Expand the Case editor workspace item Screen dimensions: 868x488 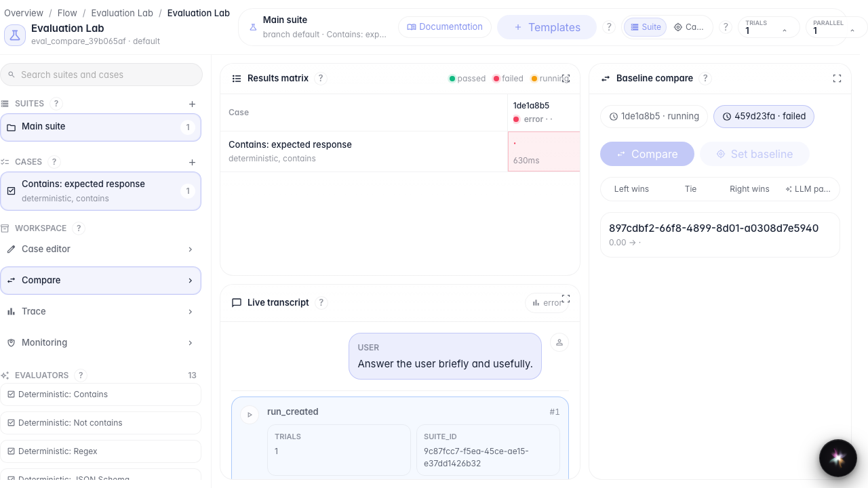[190, 249]
